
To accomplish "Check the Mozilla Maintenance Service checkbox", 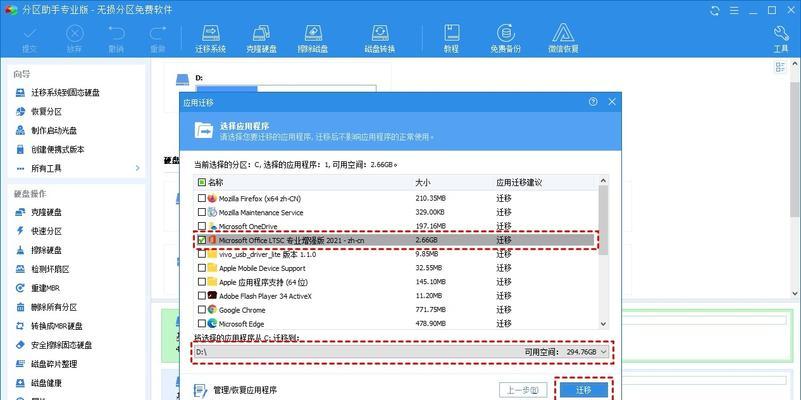I will (x=202, y=212).
